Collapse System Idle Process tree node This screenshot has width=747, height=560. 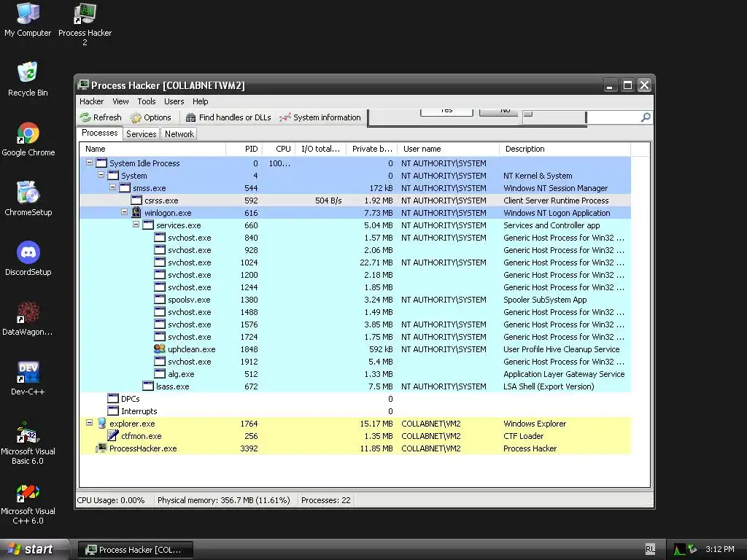click(89, 163)
